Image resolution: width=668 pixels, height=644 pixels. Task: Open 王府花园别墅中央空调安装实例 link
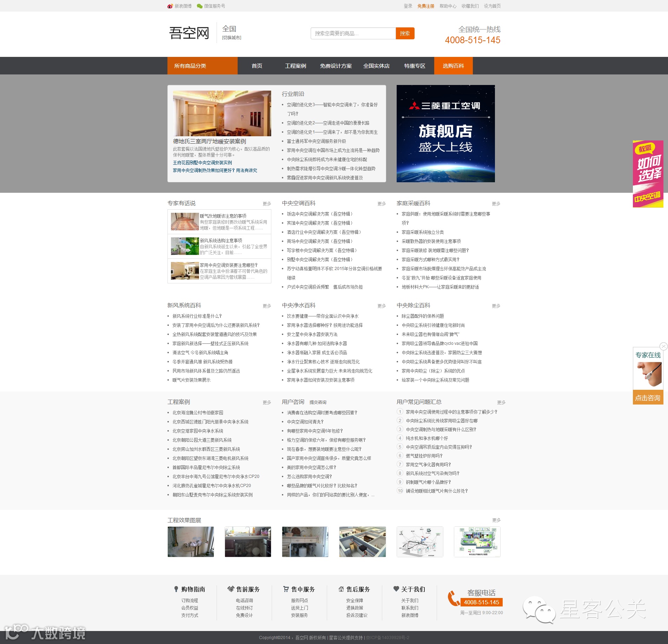pyautogui.click(x=202, y=163)
